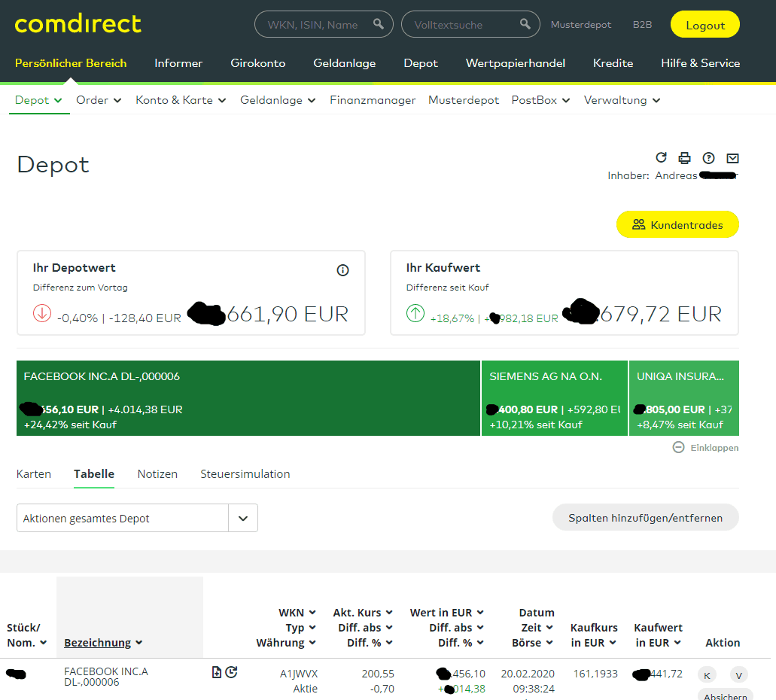
Task: Open help via question mark icon
Action: coord(709,157)
